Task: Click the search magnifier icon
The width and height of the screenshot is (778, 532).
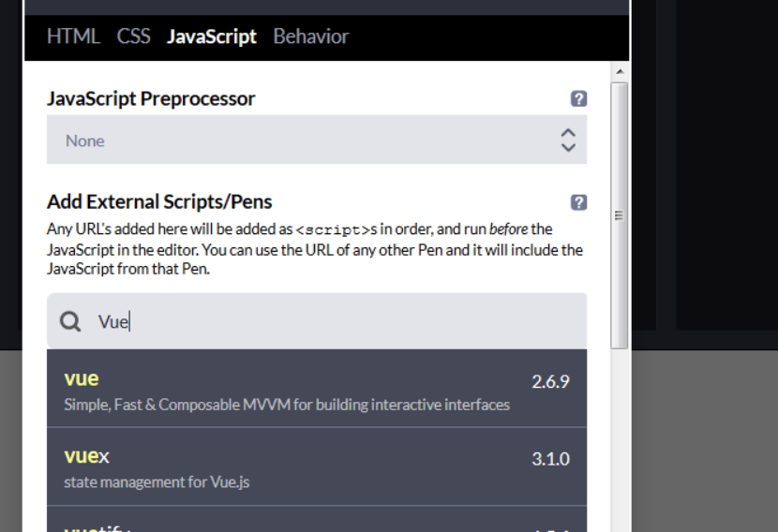Action: [70, 322]
